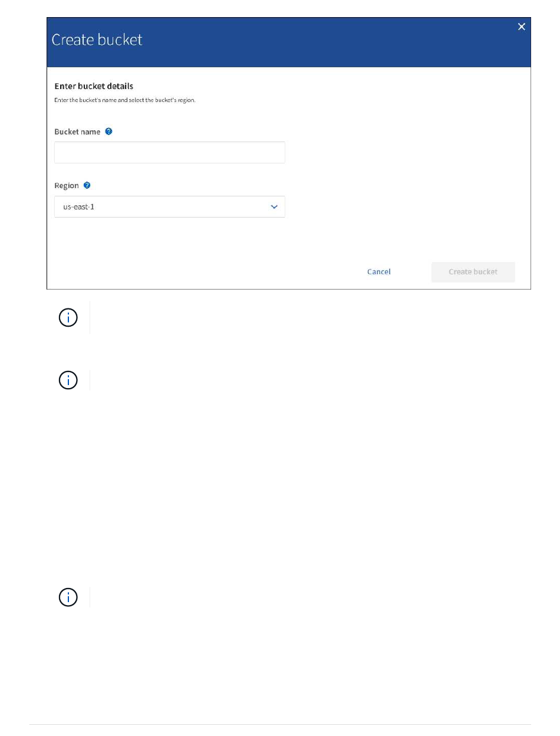Screen dimensions: 560x736
Task: Click the bucket name and region instruction text
Action: point(125,100)
